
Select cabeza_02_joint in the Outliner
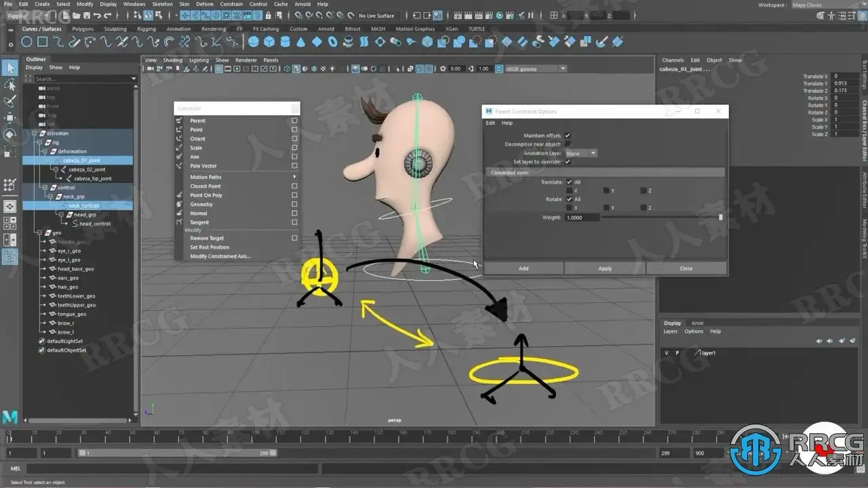point(87,169)
